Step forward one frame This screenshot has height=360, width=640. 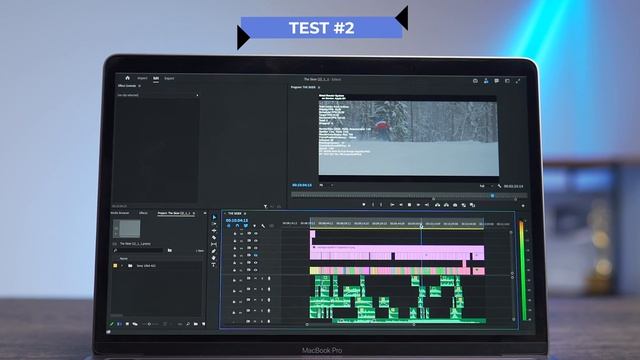(418, 204)
